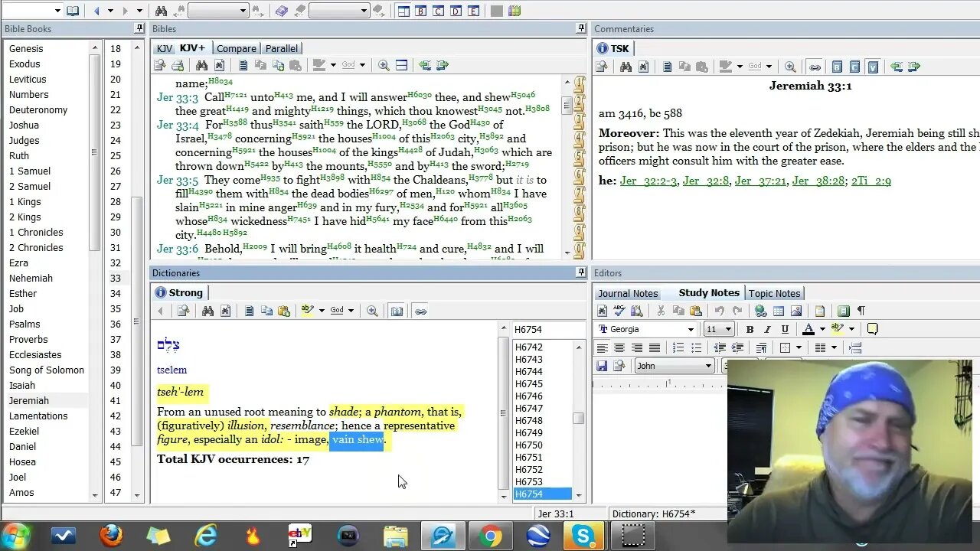The height and width of the screenshot is (551, 980).
Task: Switch to the Parallel tab
Action: [x=282, y=48]
